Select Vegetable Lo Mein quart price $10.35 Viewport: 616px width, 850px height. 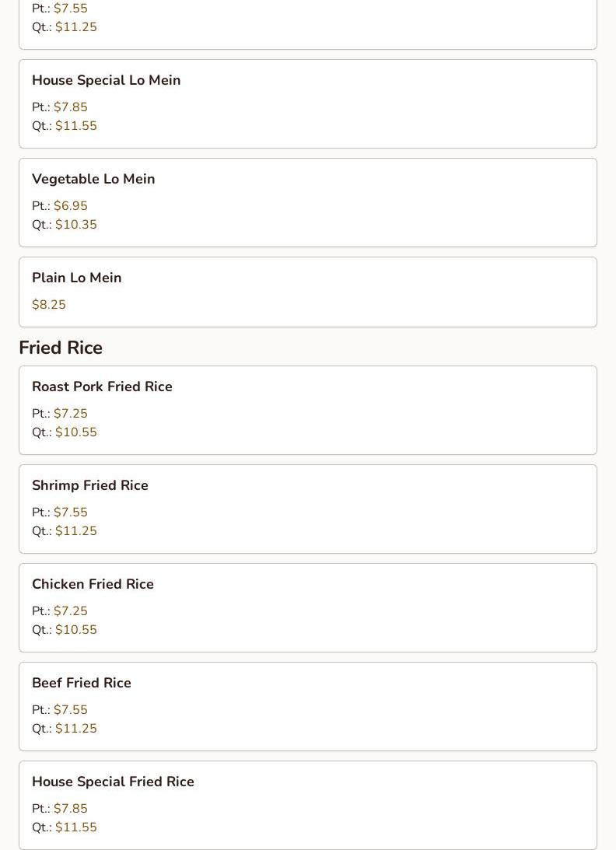tap(75, 225)
